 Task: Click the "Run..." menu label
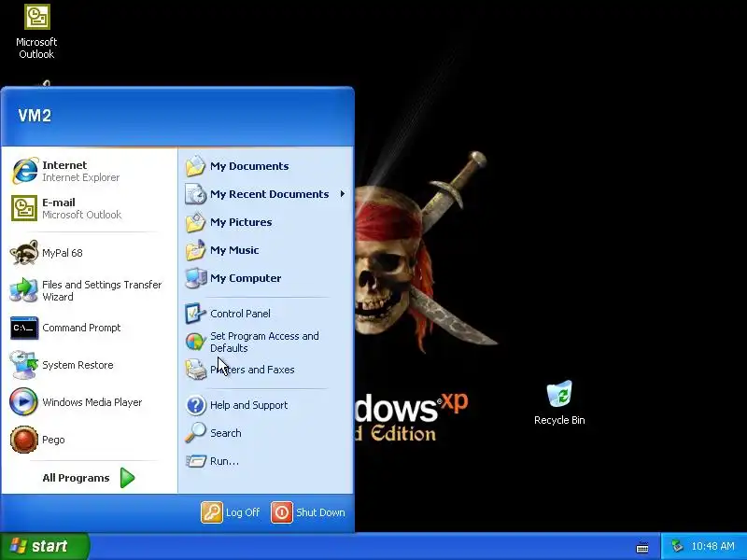(224, 461)
